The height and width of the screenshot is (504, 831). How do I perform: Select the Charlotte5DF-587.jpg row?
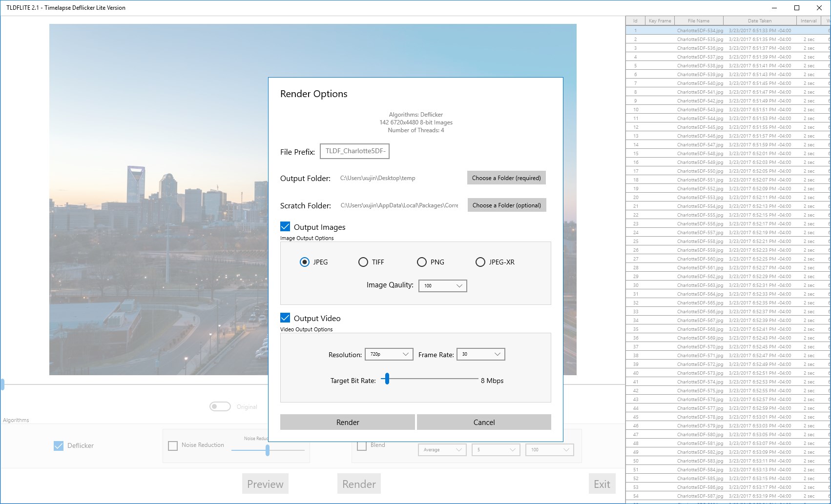728,496
